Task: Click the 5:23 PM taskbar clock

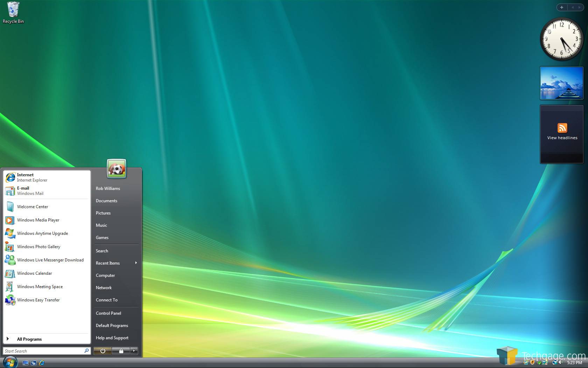Action: pyautogui.click(x=574, y=363)
